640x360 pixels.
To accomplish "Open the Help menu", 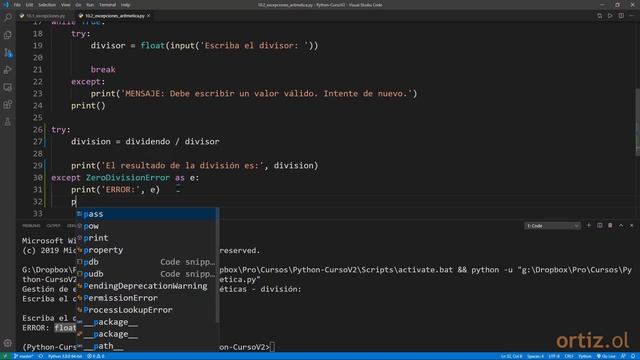I will [x=125, y=5].
